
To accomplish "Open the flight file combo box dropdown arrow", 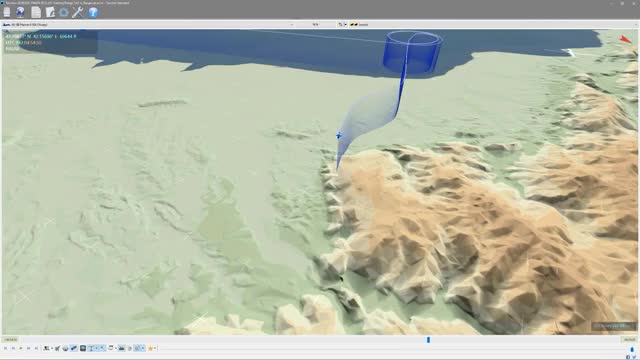I will pos(291,24).
